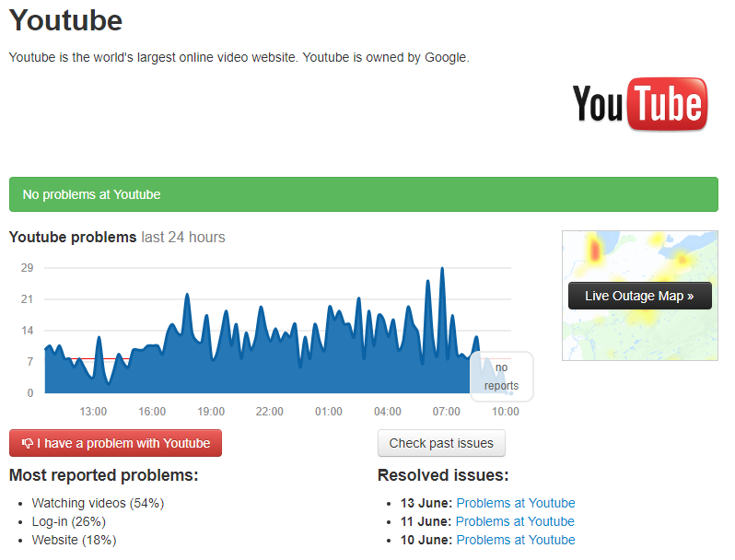The height and width of the screenshot is (560, 735).
Task: Click the 'Watching videos (54%)' list item
Action: click(x=98, y=503)
